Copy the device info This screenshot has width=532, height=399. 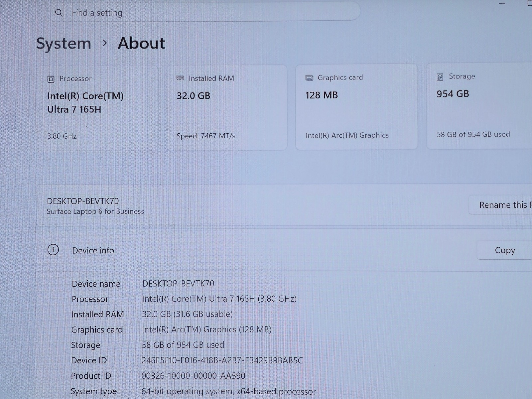[505, 250]
